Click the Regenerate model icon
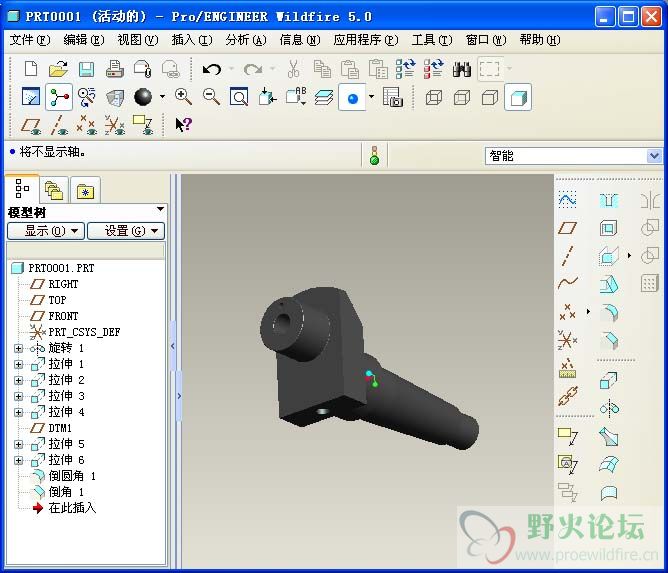 [x=405, y=69]
